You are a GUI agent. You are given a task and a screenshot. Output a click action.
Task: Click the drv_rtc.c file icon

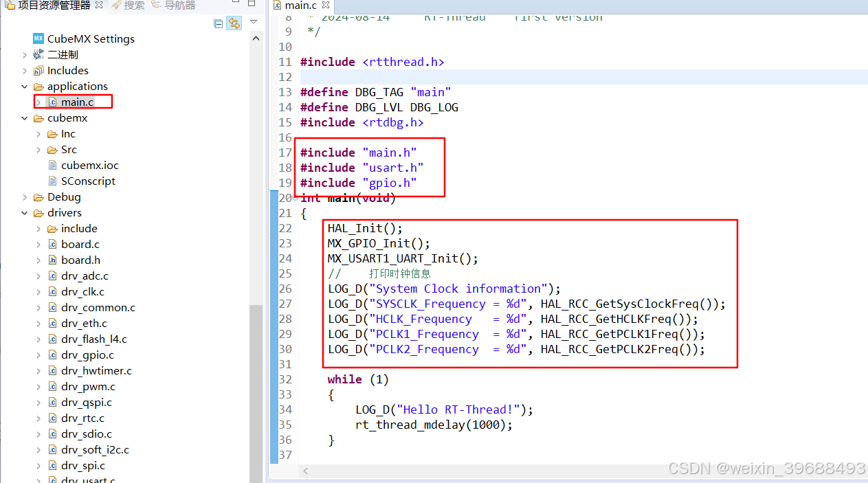coord(52,418)
